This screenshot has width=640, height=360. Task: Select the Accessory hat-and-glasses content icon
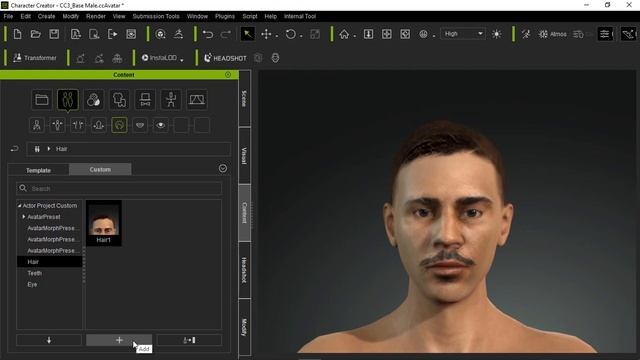[145, 100]
